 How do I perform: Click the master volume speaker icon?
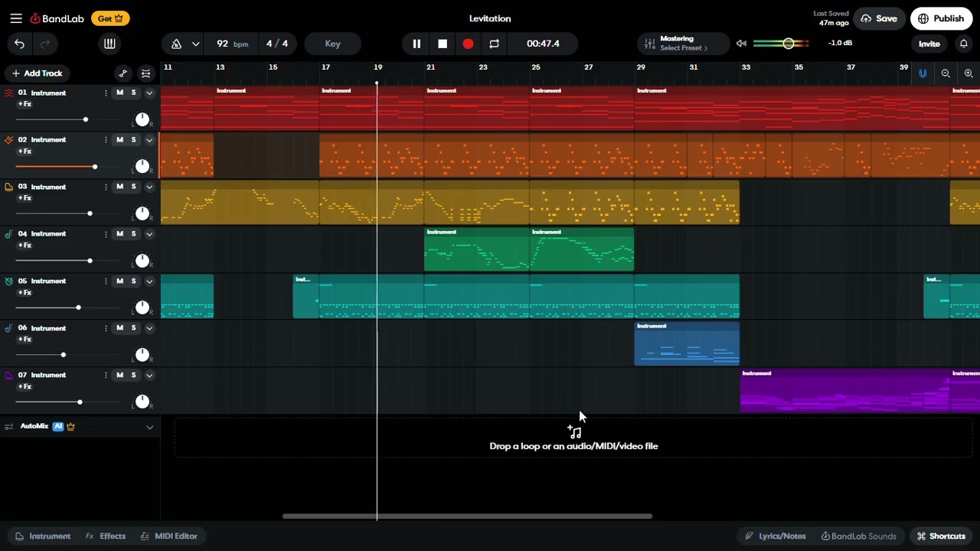point(741,44)
